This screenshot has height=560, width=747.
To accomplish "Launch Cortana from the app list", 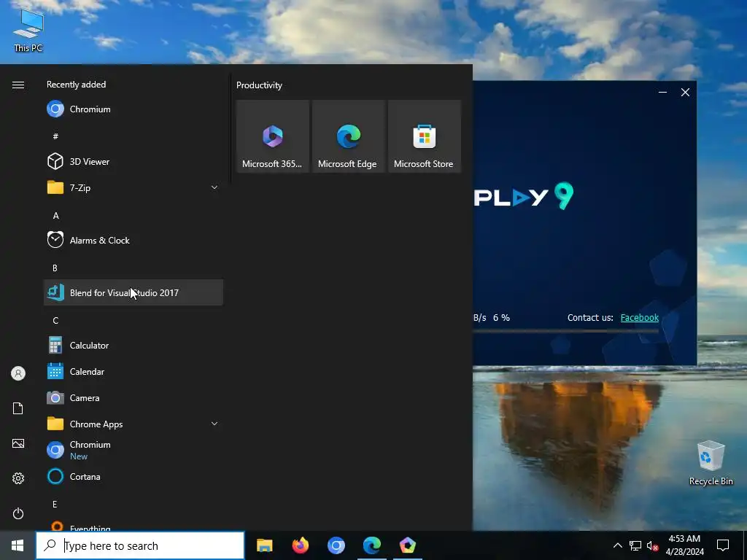I will pos(133,476).
